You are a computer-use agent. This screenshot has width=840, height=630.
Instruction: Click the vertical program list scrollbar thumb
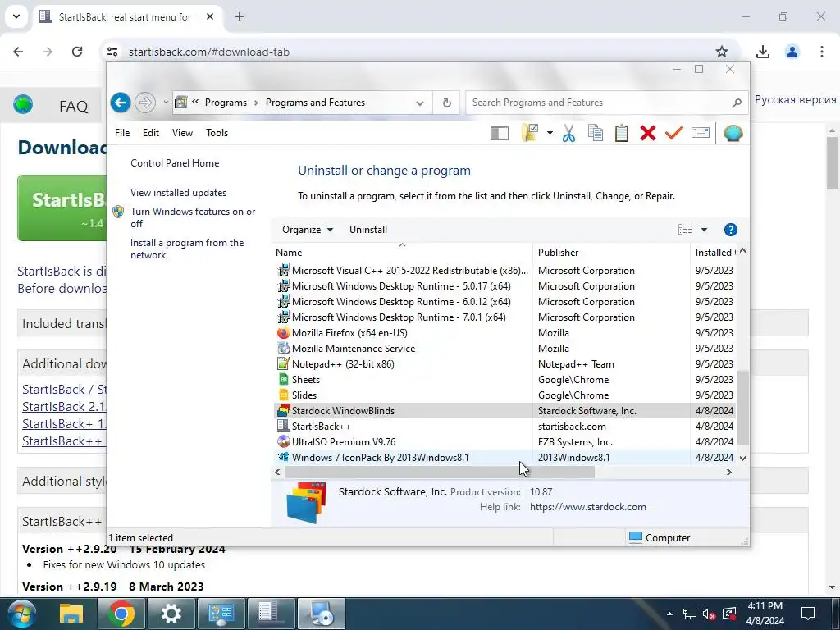(x=742, y=408)
